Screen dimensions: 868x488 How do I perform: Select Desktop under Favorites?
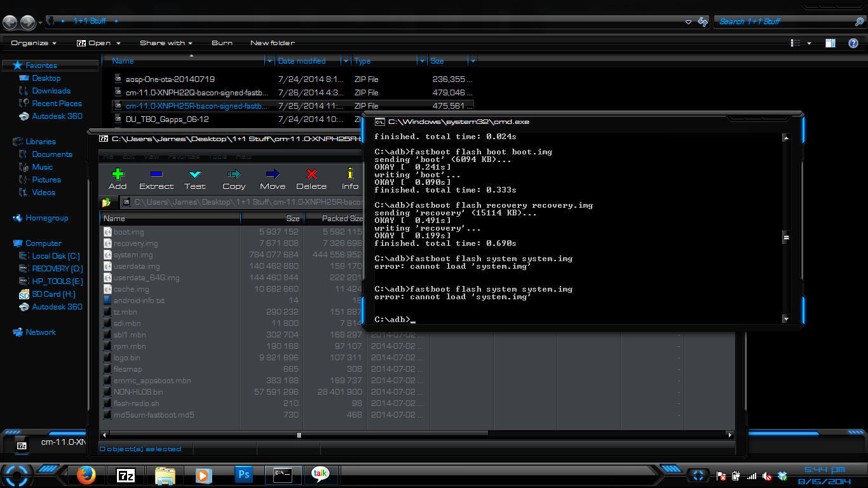point(46,78)
